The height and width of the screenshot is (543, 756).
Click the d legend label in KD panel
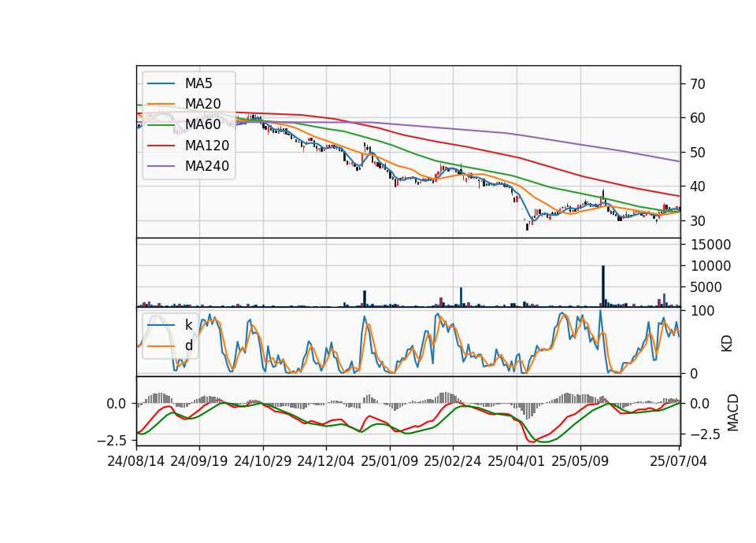click(x=188, y=345)
